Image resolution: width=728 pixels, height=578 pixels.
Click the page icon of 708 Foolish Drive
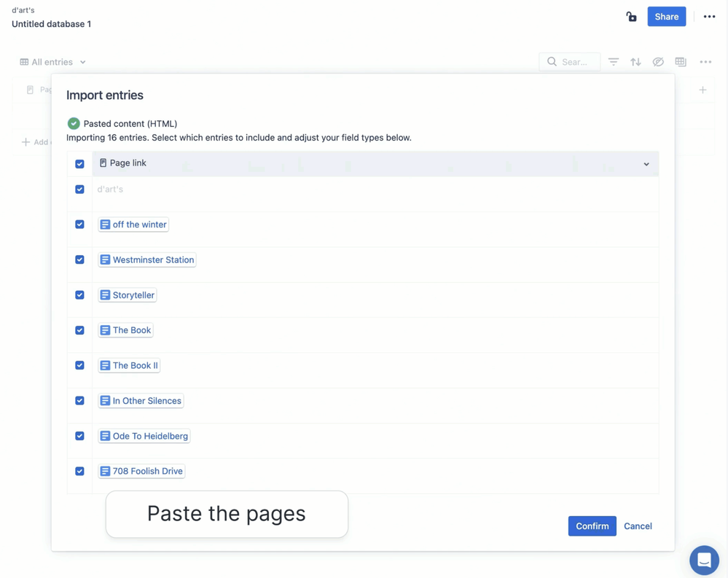[x=106, y=472]
